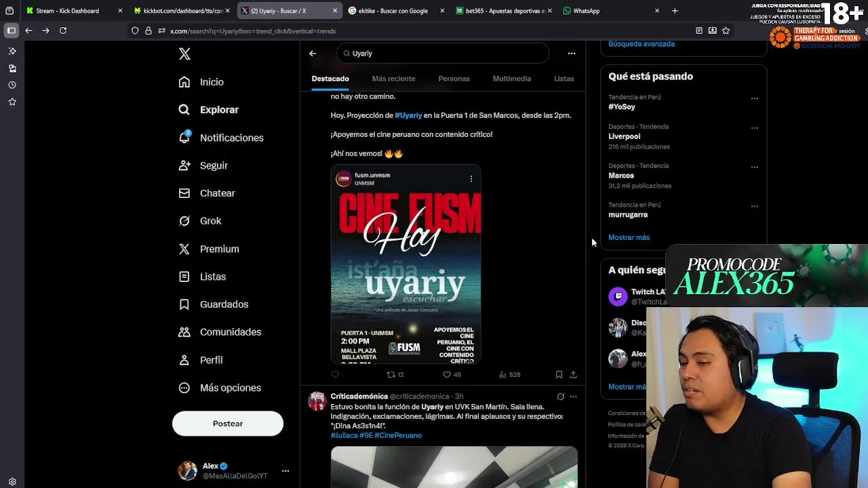Switch to Multimedia tab
This screenshot has height=488, width=868.
(x=512, y=79)
